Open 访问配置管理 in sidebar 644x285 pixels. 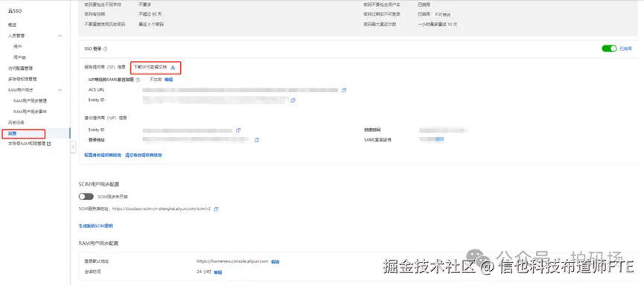[x=20, y=68]
